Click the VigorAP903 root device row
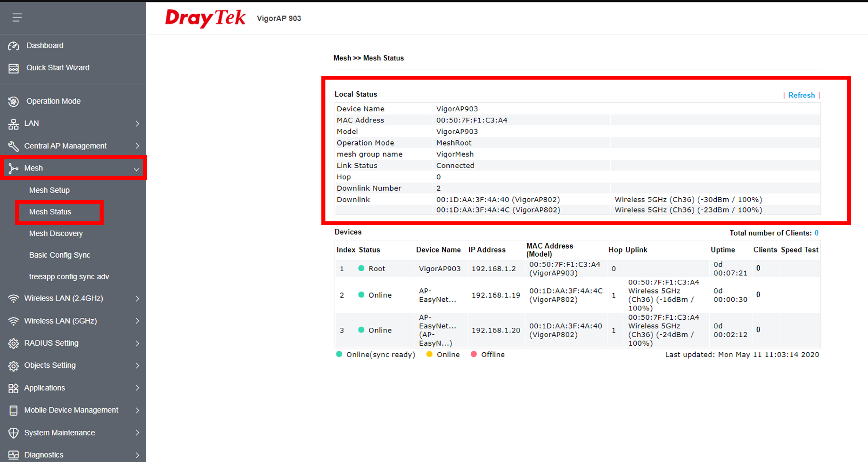This screenshot has width=868, height=462. pyautogui.click(x=440, y=268)
